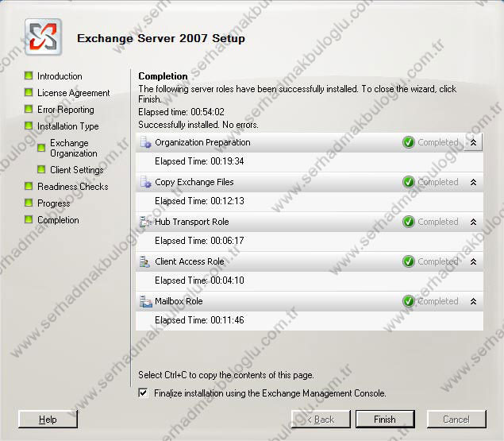Click Exchange Server 2007 Setup title
504x441 pixels.
point(161,38)
